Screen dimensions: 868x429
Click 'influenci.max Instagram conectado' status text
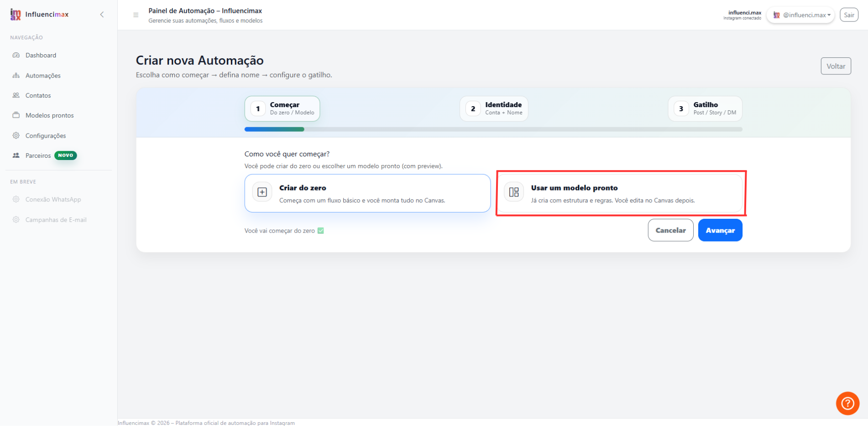(742, 15)
